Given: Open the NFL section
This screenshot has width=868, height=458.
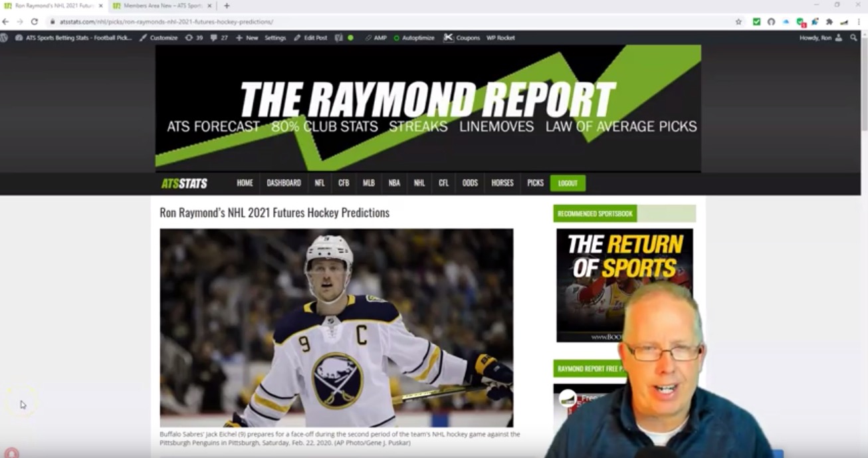Looking at the screenshot, I should pos(320,183).
